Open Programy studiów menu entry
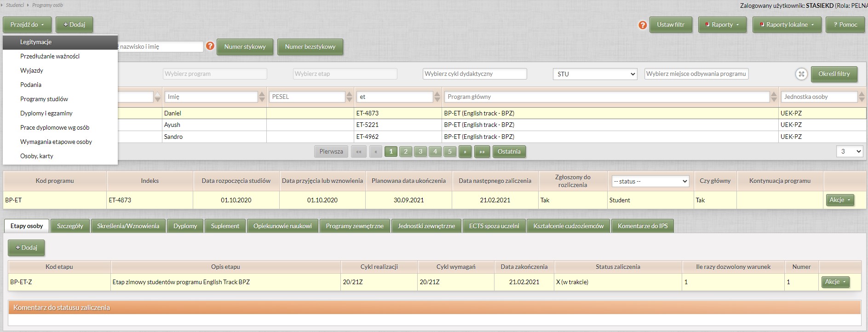 (x=60, y=99)
